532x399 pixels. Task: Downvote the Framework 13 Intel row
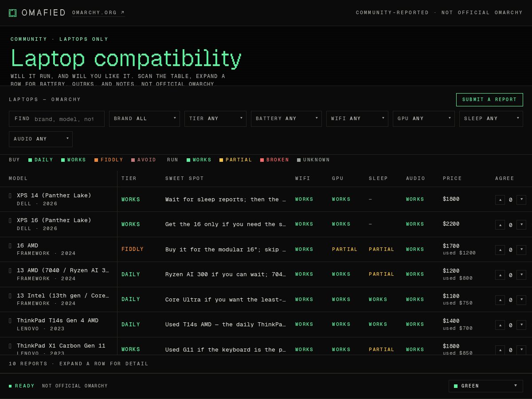pos(521,300)
